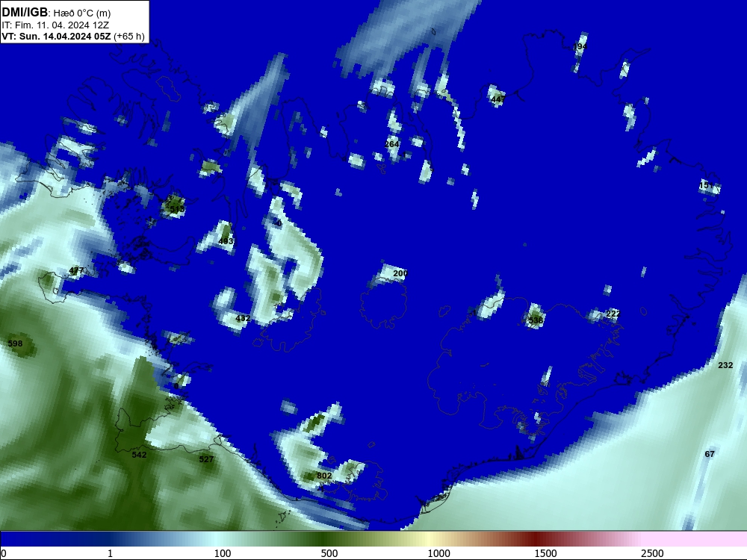
Task: Click the map value 538
Action: click(x=536, y=320)
